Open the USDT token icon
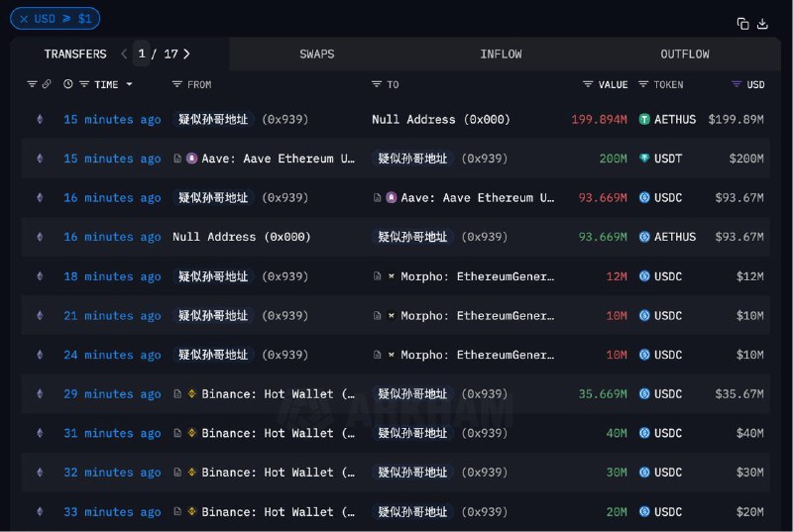The image size is (793, 532). pos(644,159)
